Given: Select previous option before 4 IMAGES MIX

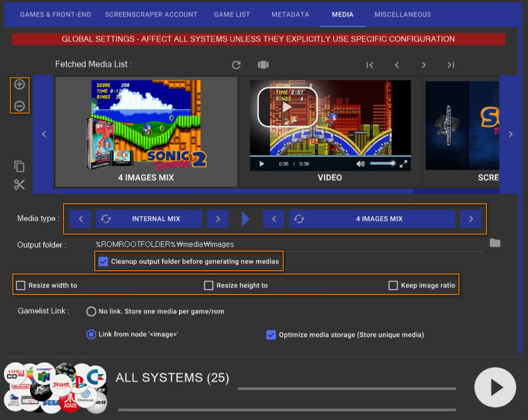Looking at the screenshot, I should tap(274, 219).
